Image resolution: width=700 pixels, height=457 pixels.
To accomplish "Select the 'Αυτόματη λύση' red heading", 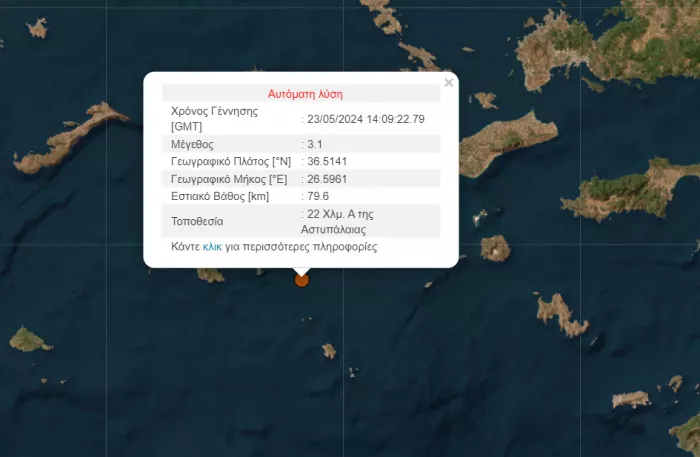I will pyautogui.click(x=305, y=94).
